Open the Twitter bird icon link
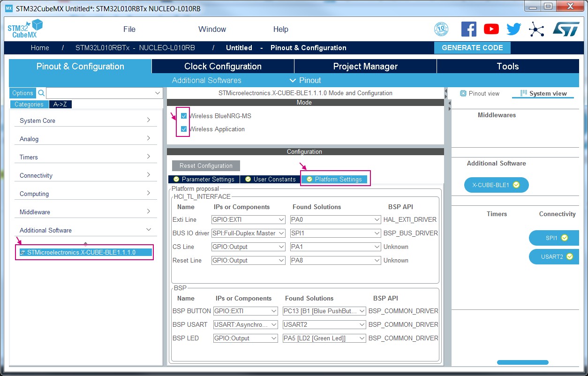Viewport: 588px width, 376px height. pos(514,29)
